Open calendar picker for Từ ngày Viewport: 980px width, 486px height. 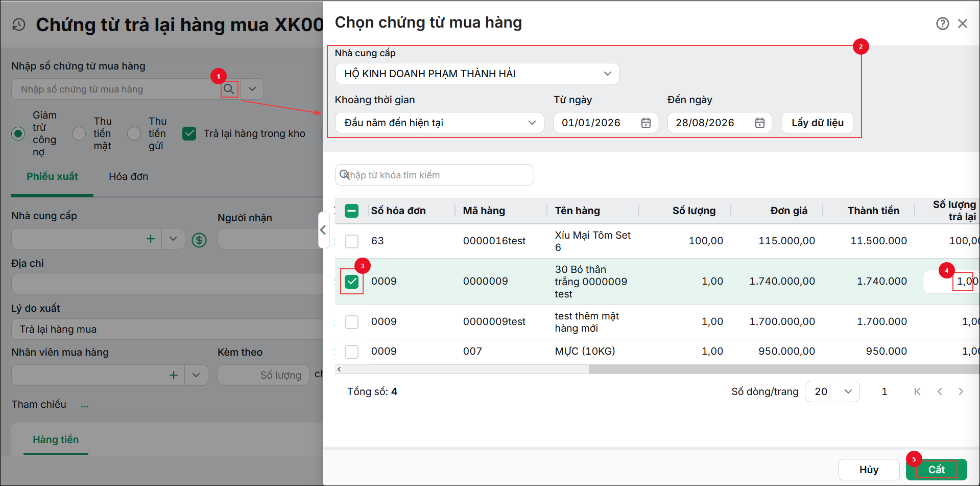[646, 123]
